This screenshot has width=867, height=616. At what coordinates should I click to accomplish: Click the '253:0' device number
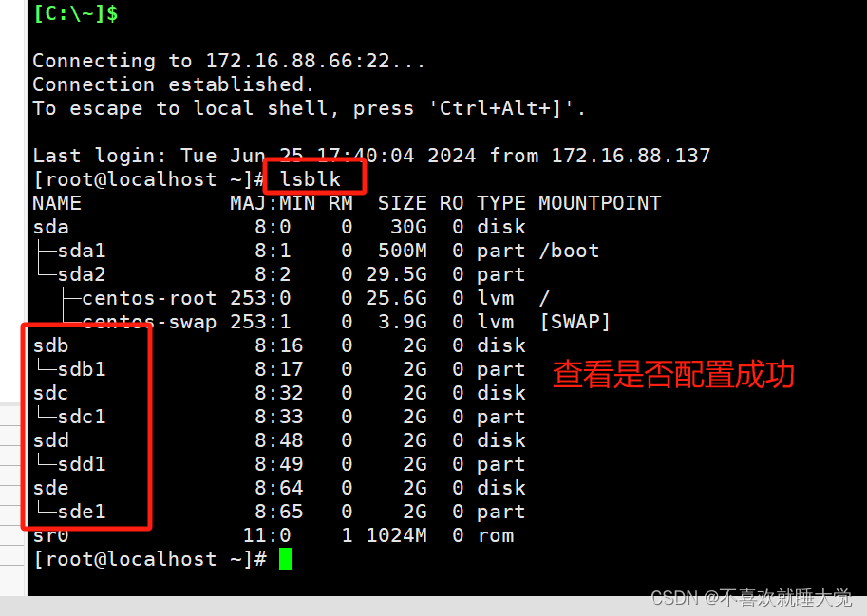260,298
